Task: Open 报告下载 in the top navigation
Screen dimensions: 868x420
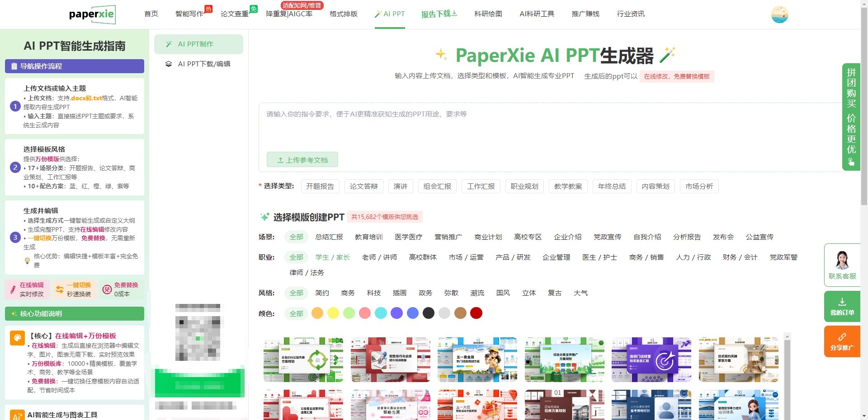Action: point(439,14)
